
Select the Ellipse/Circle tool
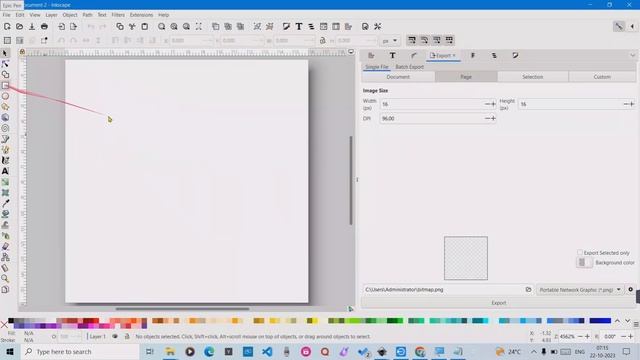click(5, 96)
